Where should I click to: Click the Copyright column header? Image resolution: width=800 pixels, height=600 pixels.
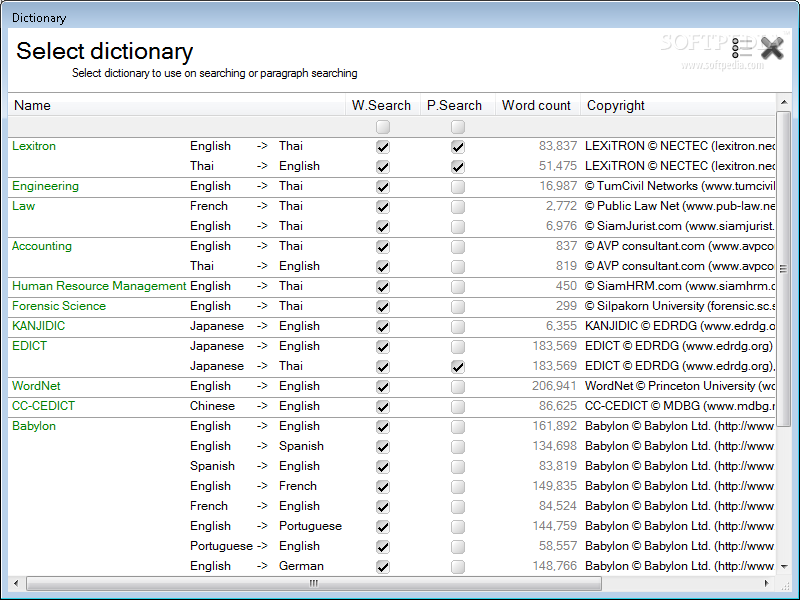pyautogui.click(x=678, y=105)
